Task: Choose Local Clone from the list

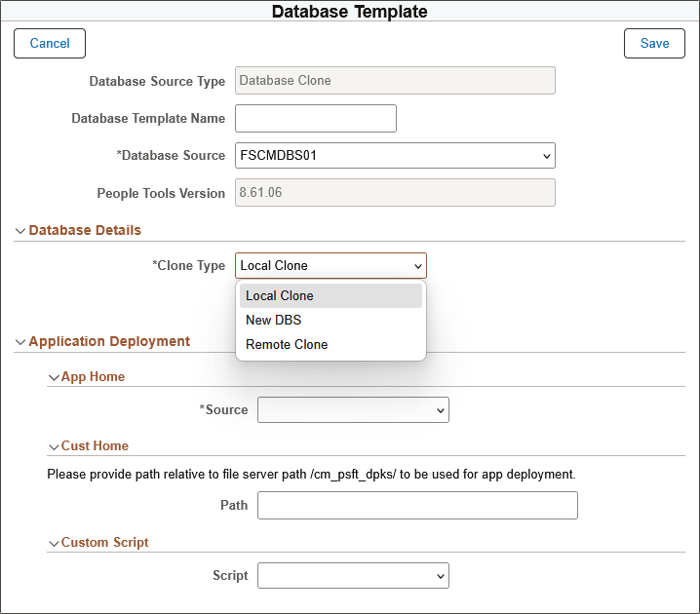Action: click(x=331, y=295)
